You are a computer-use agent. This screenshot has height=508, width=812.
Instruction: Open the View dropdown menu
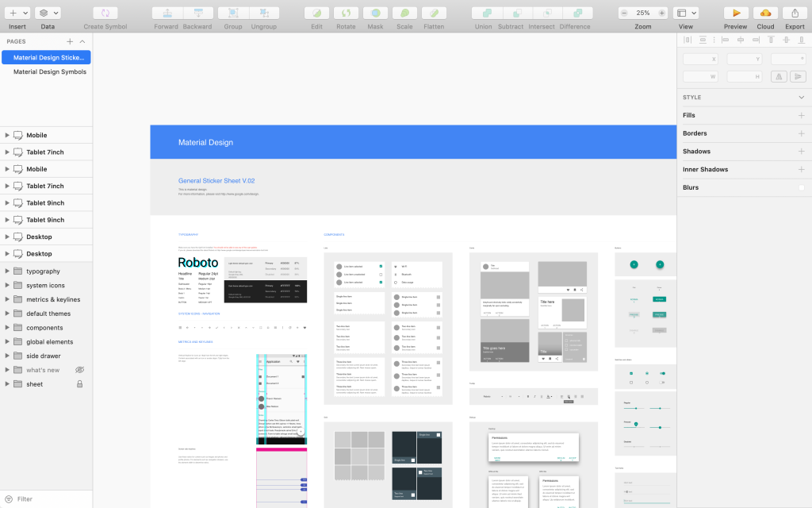[x=686, y=13]
